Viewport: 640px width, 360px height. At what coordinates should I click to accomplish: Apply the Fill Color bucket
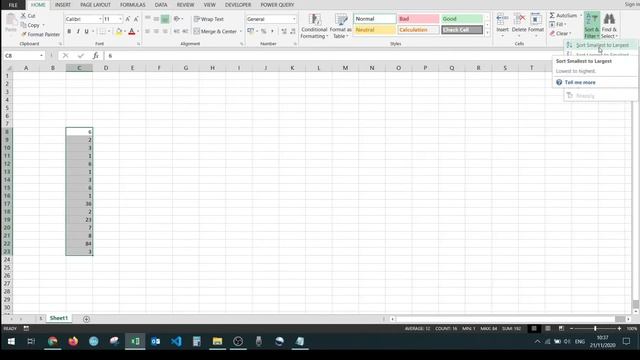coord(119,31)
